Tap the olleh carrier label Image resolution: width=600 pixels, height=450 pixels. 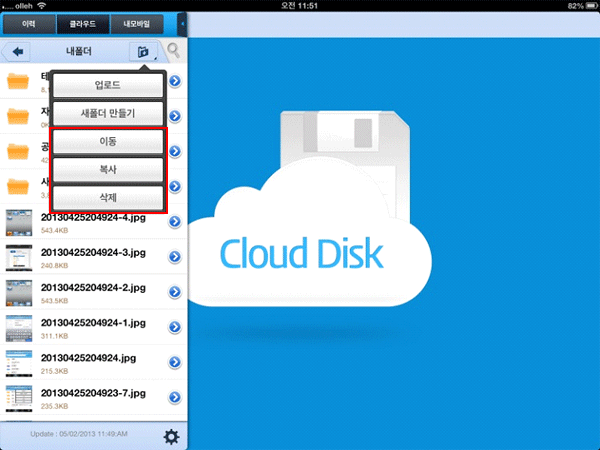point(24,6)
